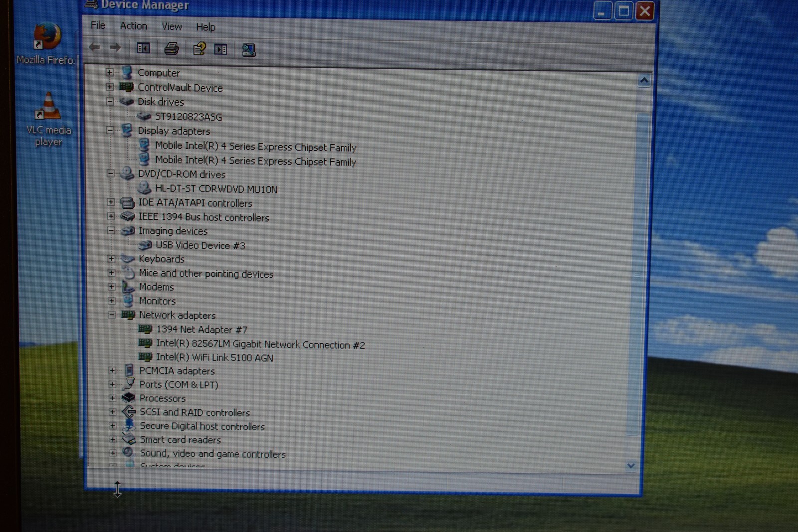
Task: Click the scrollbar down arrow
Action: tap(631, 466)
